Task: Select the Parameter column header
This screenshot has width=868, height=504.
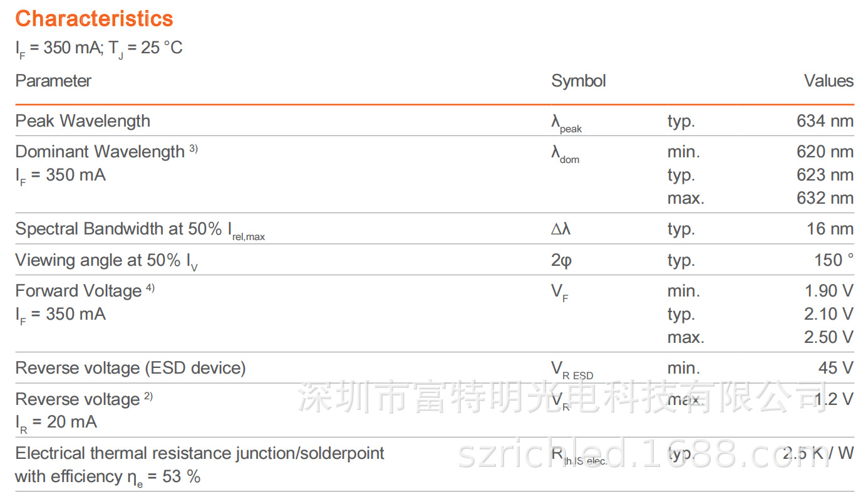Action: coord(53,81)
